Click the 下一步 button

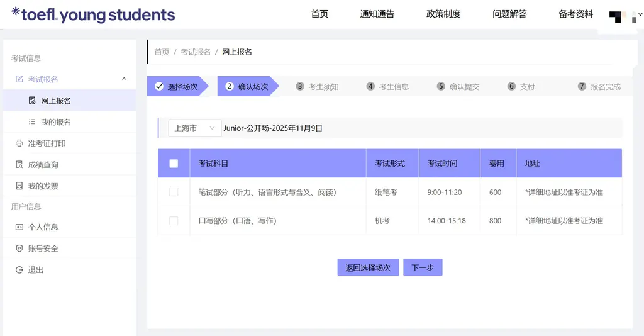point(423,267)
